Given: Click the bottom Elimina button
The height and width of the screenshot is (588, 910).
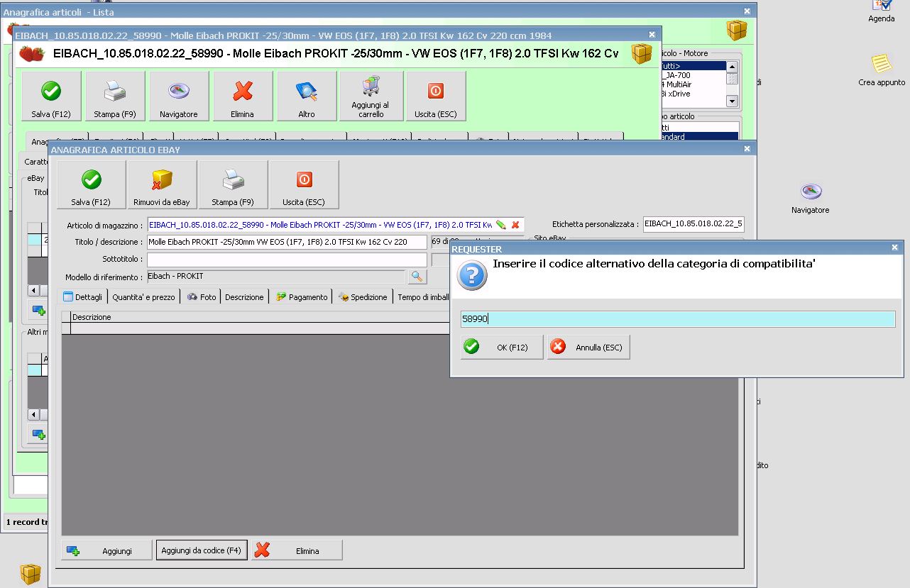Looking at the screenshot, I should tap(297, 550).
